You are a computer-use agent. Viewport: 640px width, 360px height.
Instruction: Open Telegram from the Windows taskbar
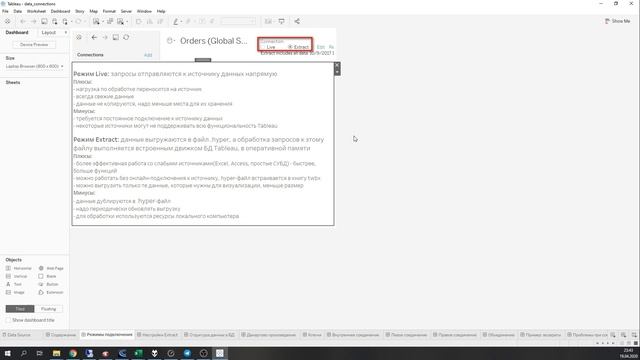(x=187, y=353)
